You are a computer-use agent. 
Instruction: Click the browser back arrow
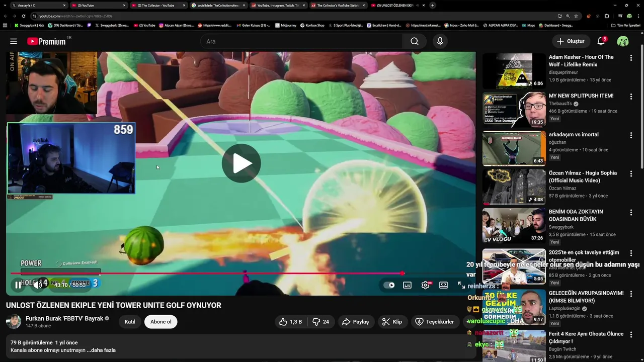(x=6, y=16)
